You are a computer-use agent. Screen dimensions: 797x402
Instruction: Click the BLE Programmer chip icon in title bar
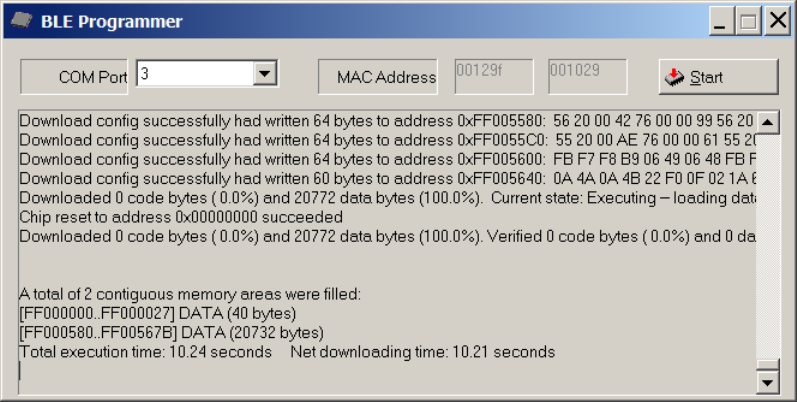pyautogui.click(x=21, y=21)
